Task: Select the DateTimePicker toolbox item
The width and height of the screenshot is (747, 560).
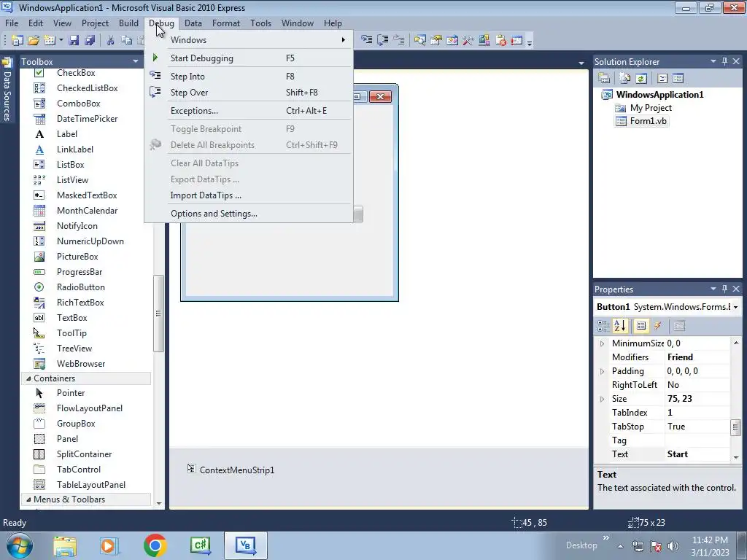Action: point(86,119)
